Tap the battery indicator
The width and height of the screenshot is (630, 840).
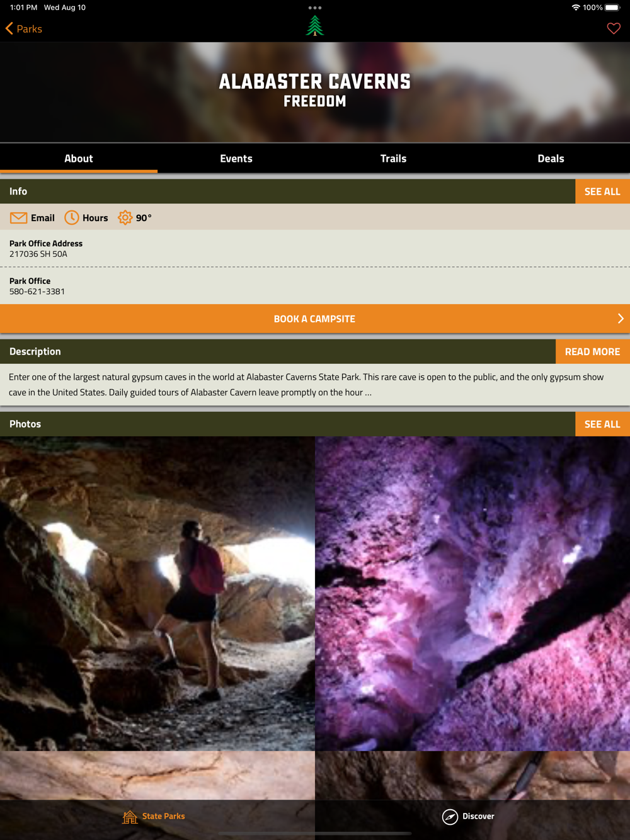[x=612, y=8]
